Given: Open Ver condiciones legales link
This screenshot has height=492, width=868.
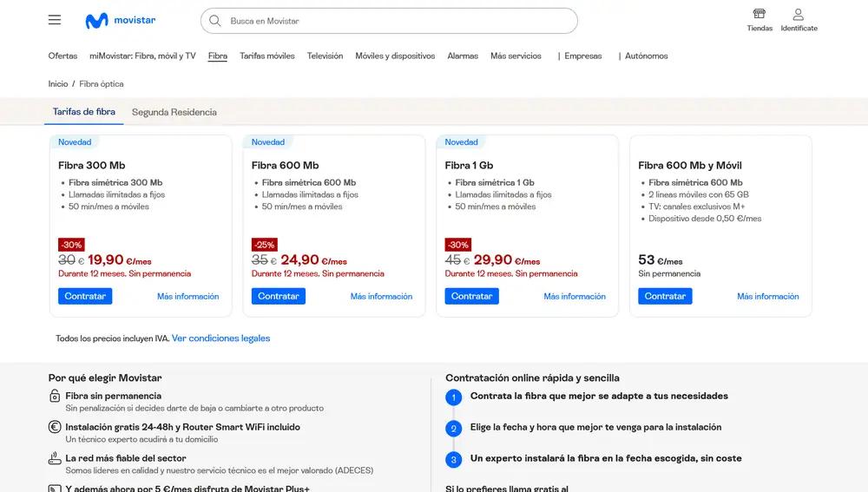Looking at the screenshot, I should (x=220, y=338).
